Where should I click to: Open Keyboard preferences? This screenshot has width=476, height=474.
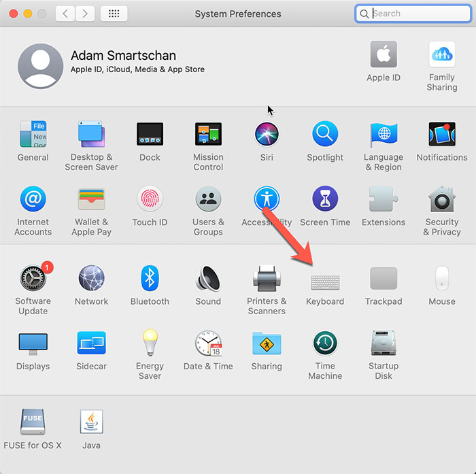(x=325, y=282)
